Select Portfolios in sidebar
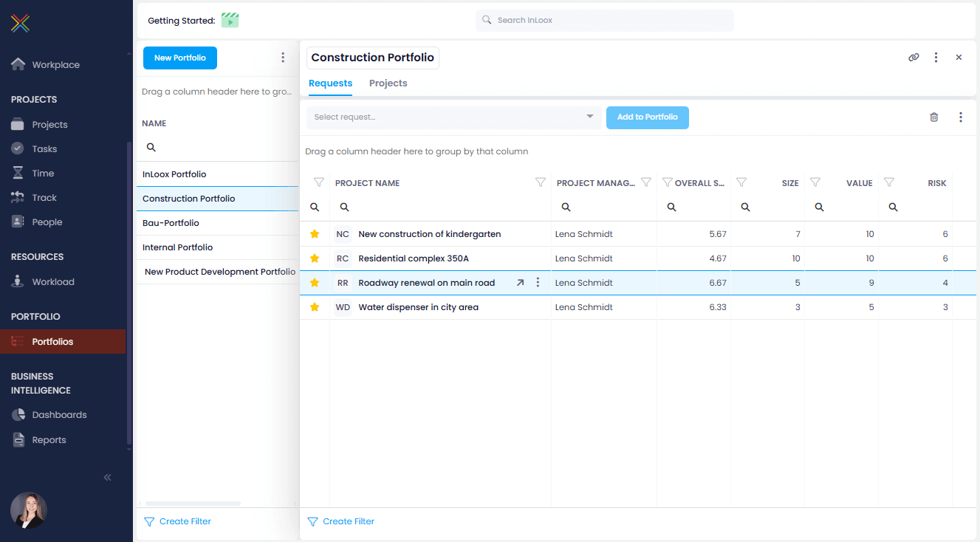 63,342
